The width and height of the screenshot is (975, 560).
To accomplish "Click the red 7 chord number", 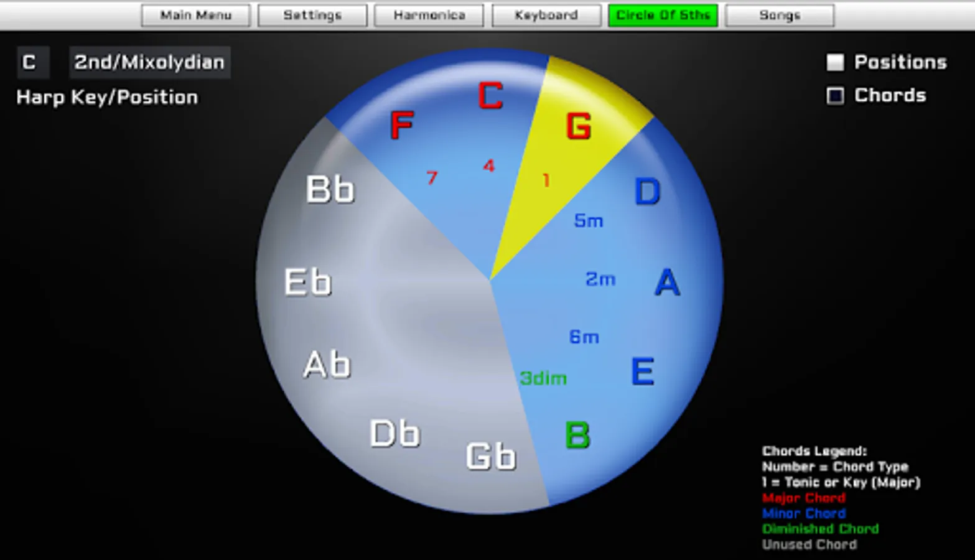I will (432, 178).
